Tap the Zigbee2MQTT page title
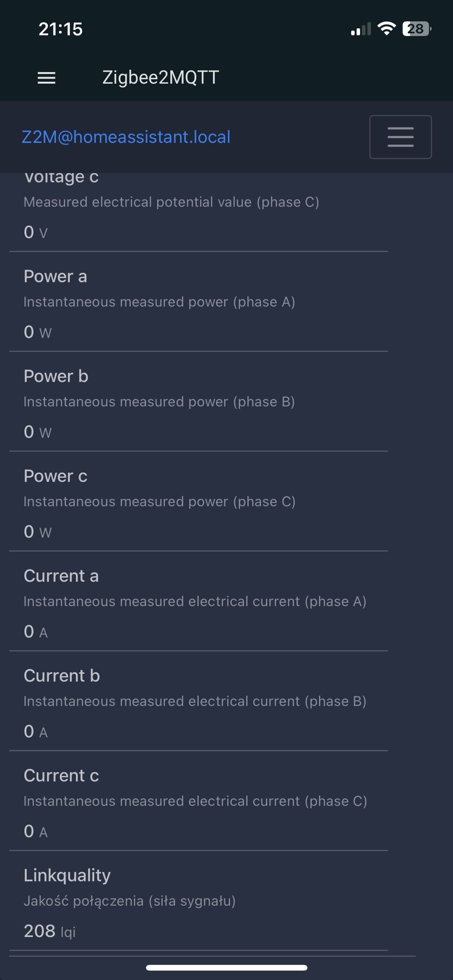This screenshot has height=980, width=453. [x=160, y=78]
